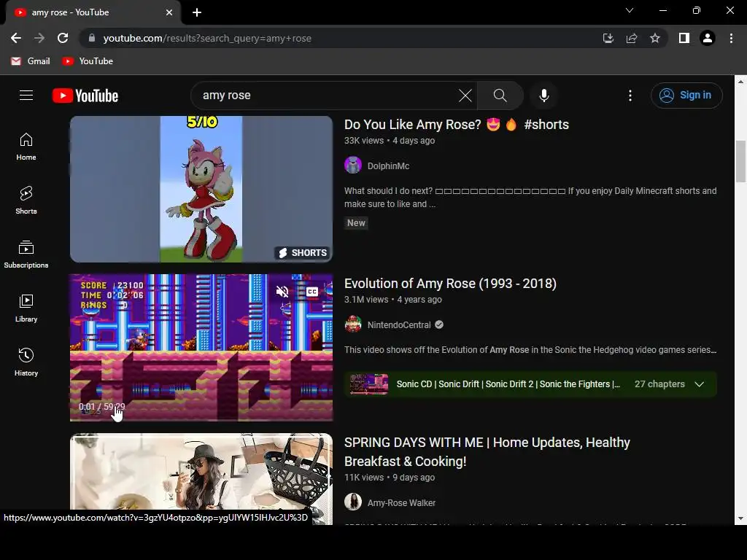Open the Amy Rose shorts thumbnail
747x560 pixels.
[201, 189]
